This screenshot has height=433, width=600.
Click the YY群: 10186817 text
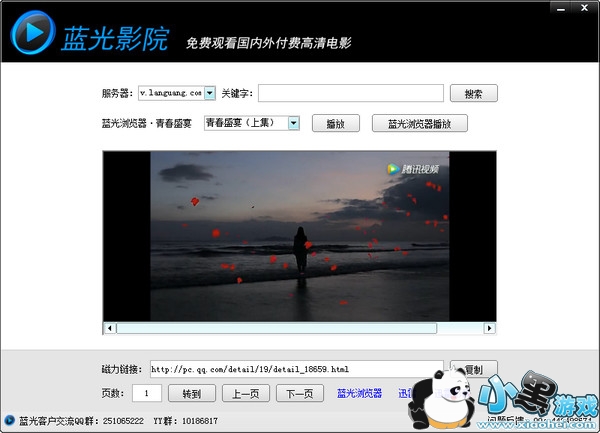tap(186, 421)
